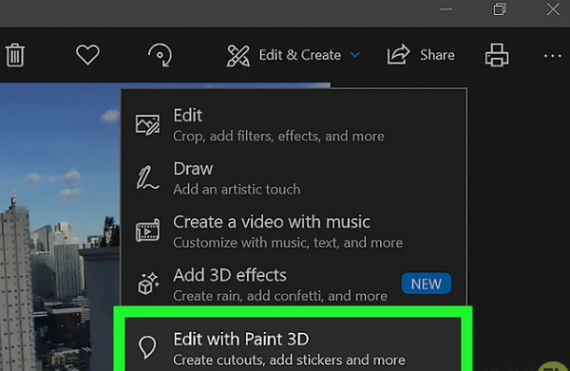Click the Share button text
Image resolution: width=570 pixels, height=371 pixels.
coord(437,55)
